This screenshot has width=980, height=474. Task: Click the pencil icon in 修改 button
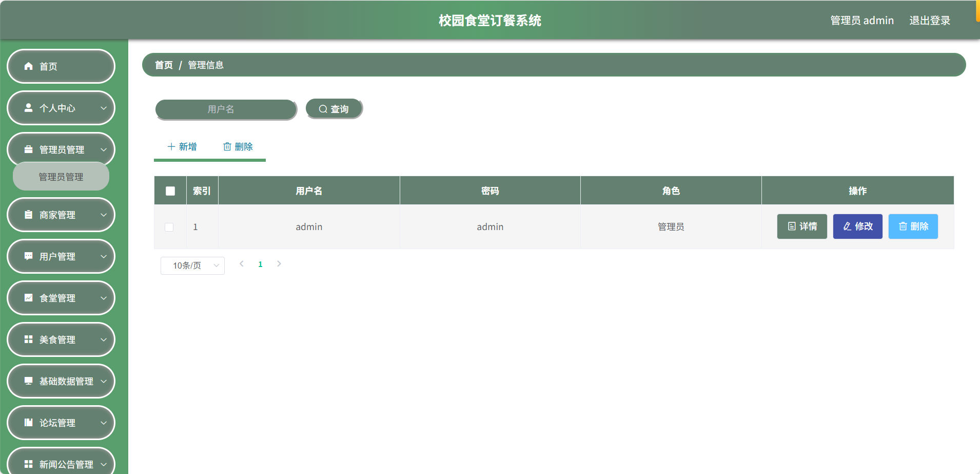click(x=847, y=226)
